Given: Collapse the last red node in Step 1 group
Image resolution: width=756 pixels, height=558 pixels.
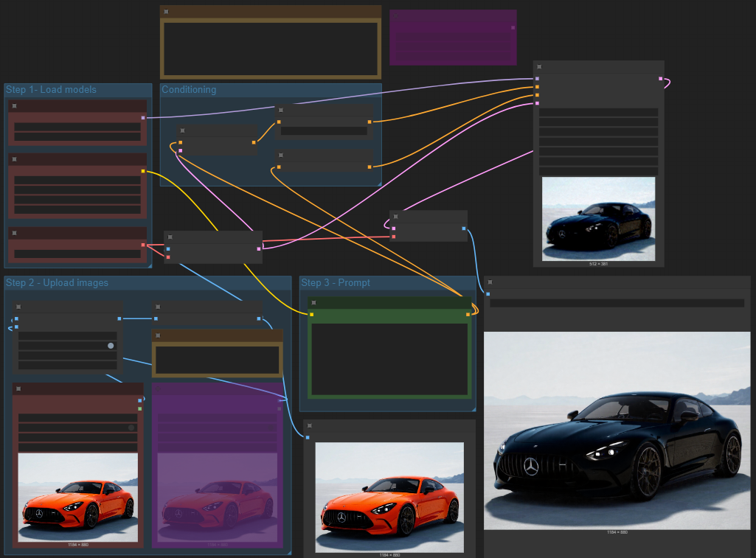Looking at the screenshot, I should click(15, 233).
